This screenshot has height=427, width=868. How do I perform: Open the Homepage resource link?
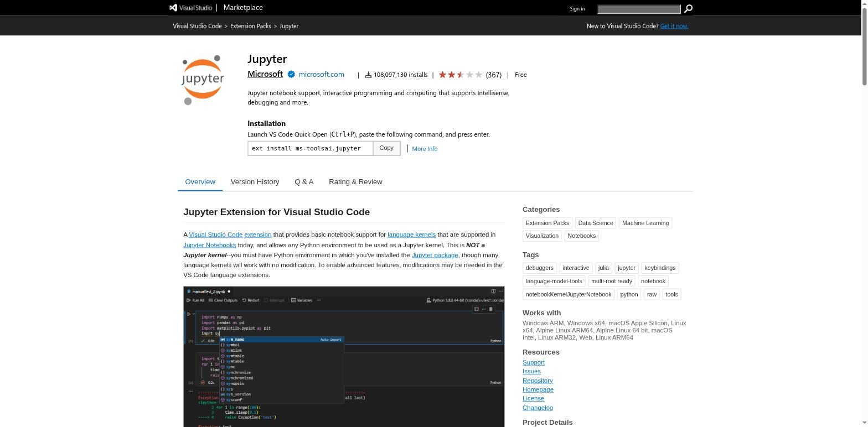538,389
